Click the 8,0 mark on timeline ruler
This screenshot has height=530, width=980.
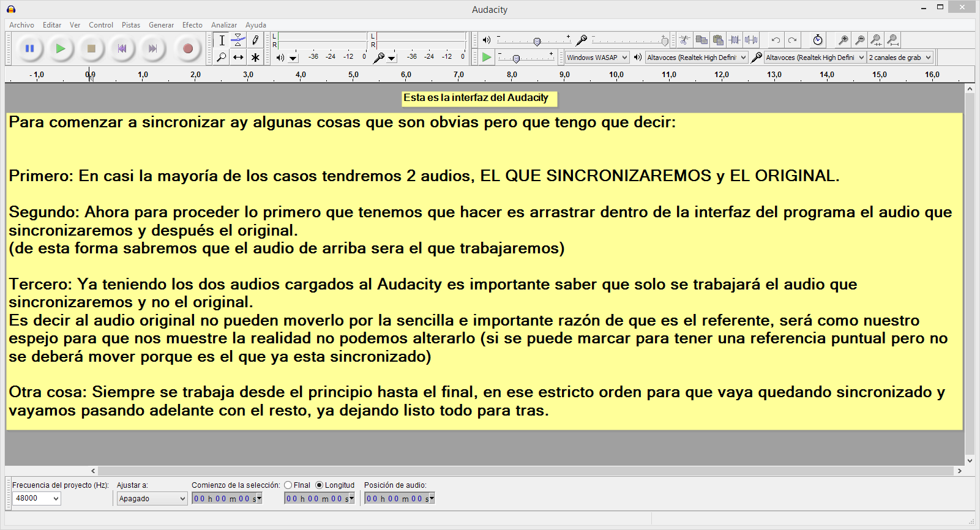(x=512, y=75)
